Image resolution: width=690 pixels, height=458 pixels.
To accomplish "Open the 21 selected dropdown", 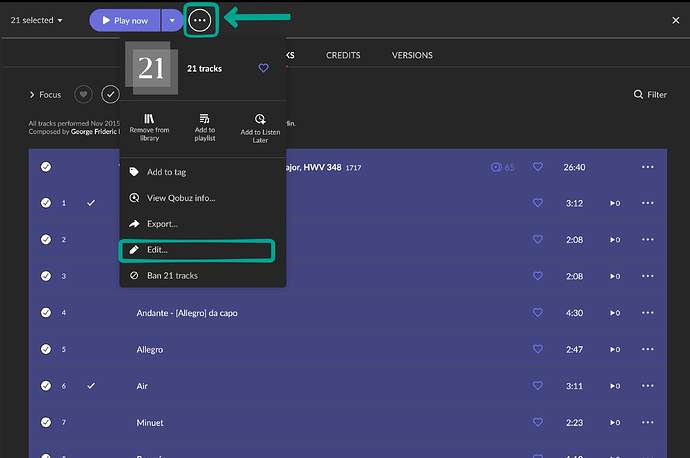I will 36,20.
